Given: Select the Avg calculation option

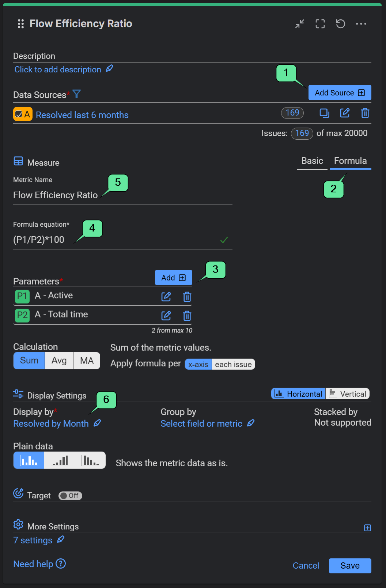Looking at the screenshot, I should [x=59, y=361].
